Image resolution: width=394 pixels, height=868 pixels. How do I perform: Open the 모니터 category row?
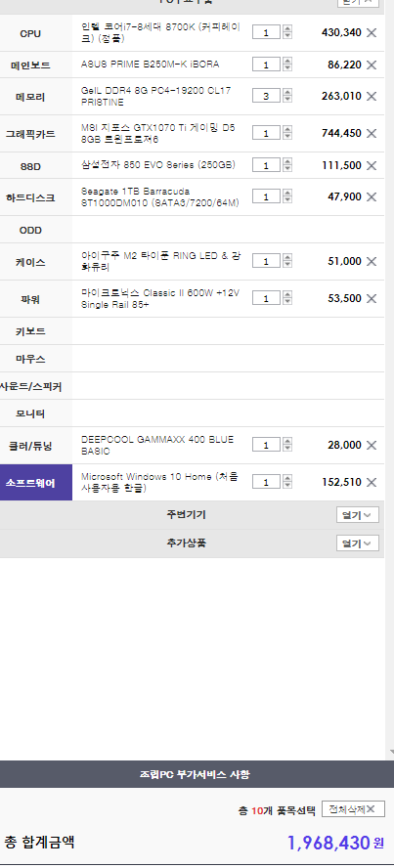pyautogui.click(x=192, y=413)
